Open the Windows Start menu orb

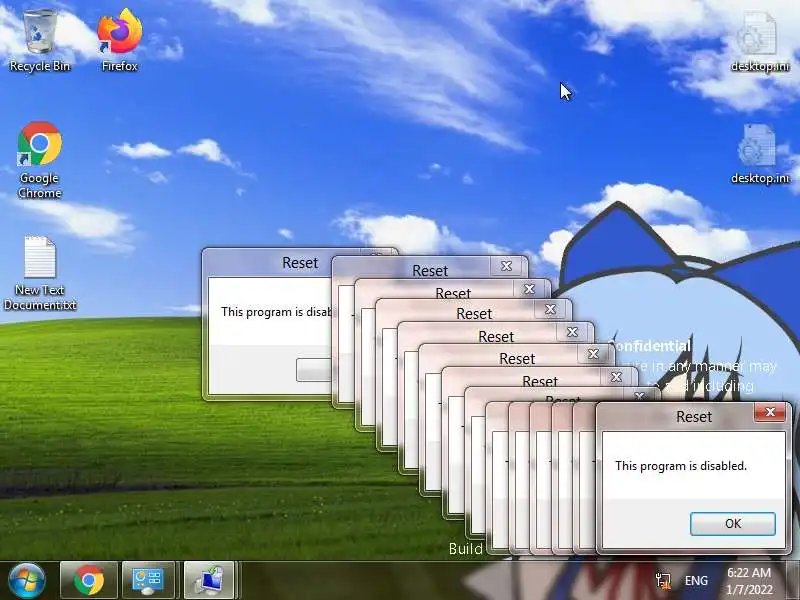(x=27, y=581)
